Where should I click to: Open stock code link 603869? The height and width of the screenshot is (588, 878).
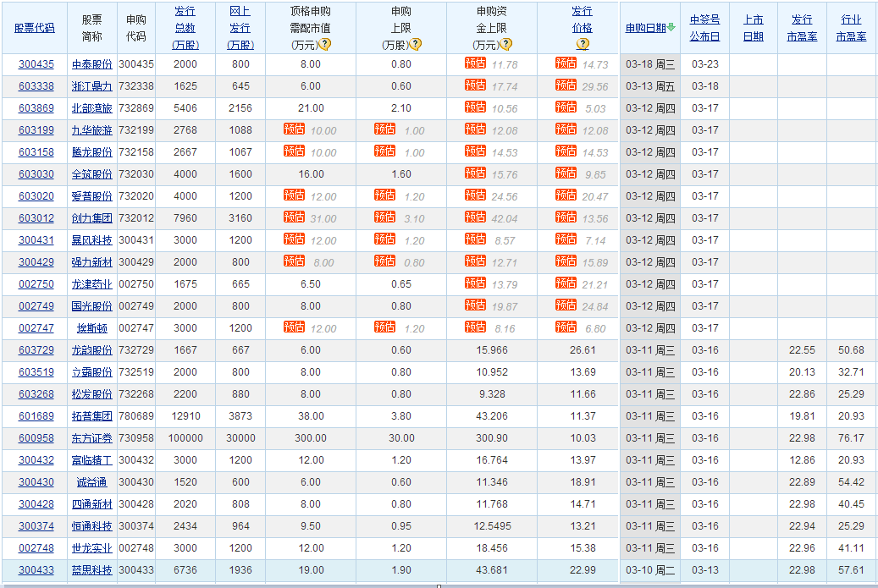(x=36, y=108)
